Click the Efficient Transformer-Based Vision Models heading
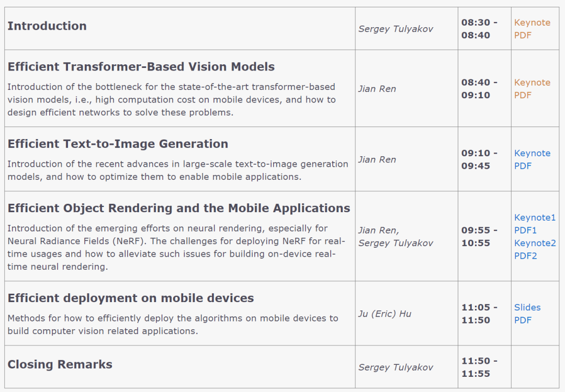This screenshot has height=392, width=565. tap(141, 66)
